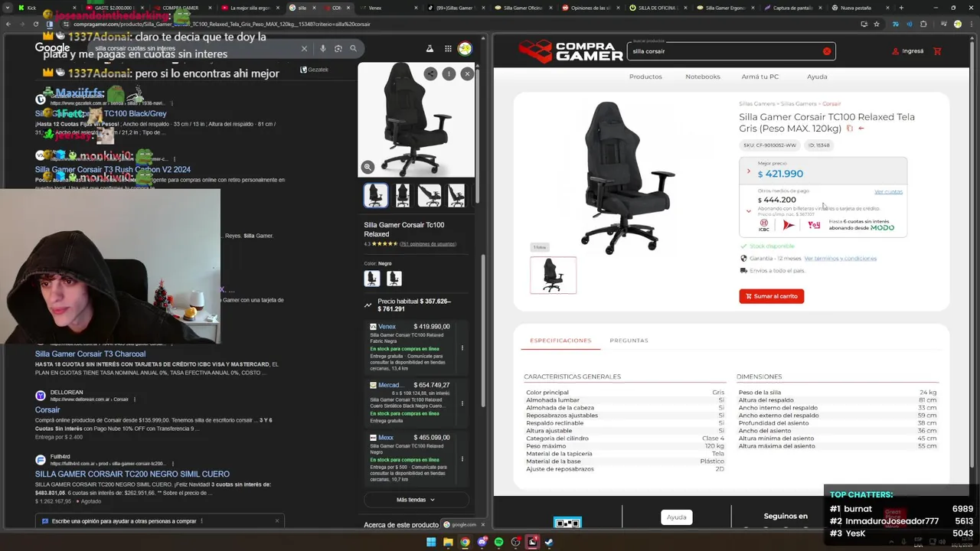Open more options on the product panel
This screenshot has height=551, width=980.
coord(449,73)
